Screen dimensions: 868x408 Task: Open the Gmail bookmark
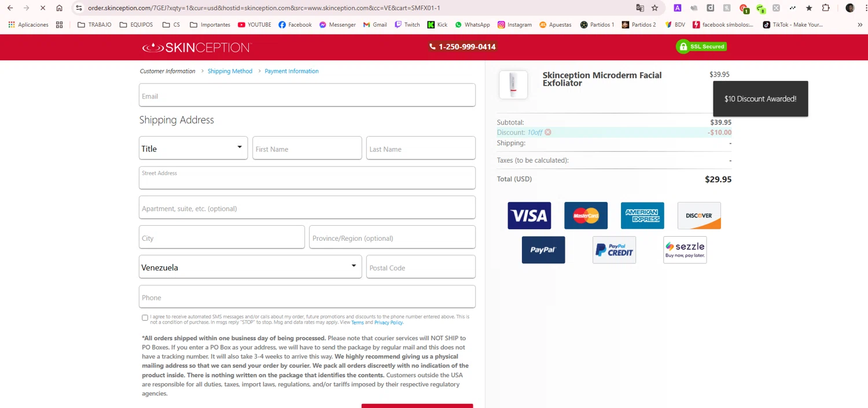tap(375, 25)
